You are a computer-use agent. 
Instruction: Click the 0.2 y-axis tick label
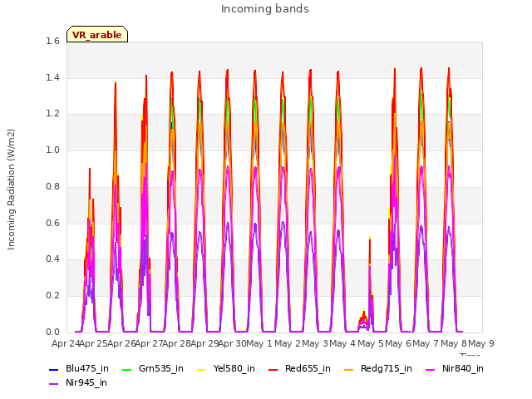click(52, 296)
